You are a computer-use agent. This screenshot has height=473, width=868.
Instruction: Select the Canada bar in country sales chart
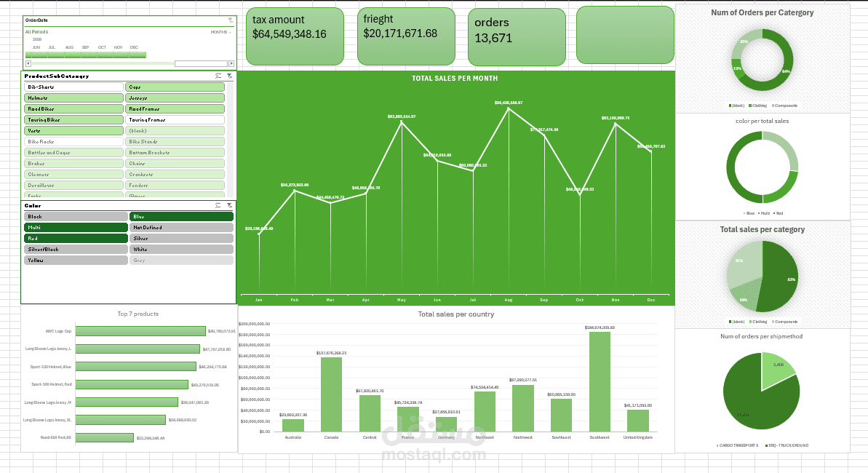pos(331,393)
